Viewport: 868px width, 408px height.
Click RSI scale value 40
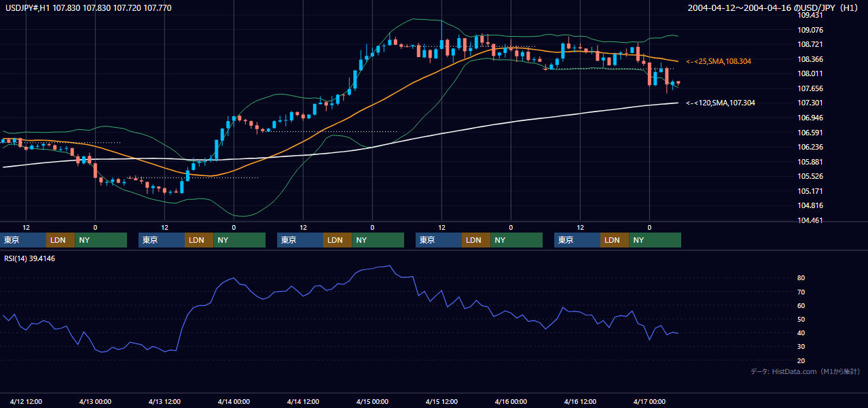[x=801, y=333]
